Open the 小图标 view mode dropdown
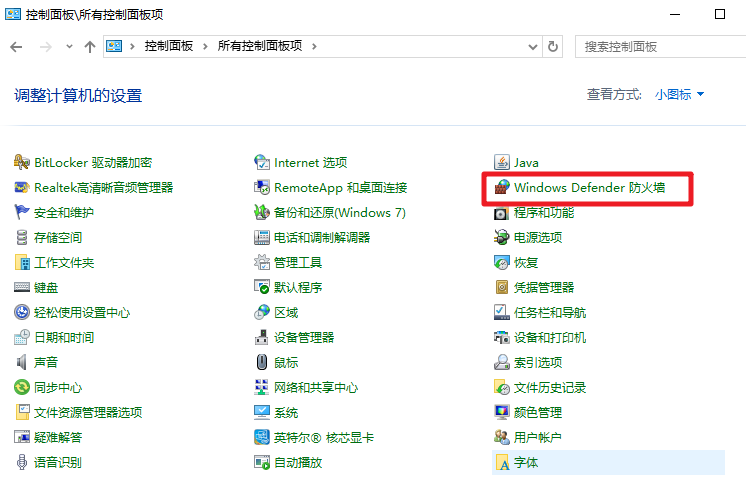The height and width of the screenshot is (492, 746). point(679,94)
